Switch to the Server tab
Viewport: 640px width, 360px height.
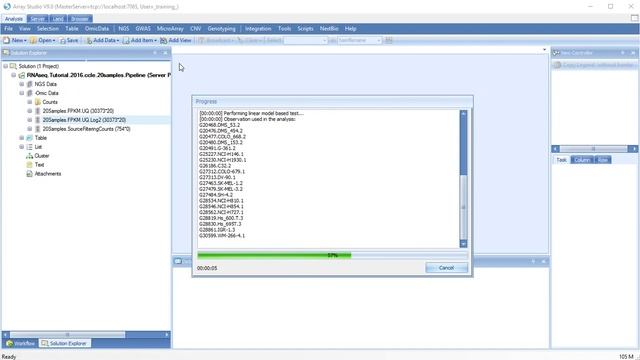[x=38, y=19]
